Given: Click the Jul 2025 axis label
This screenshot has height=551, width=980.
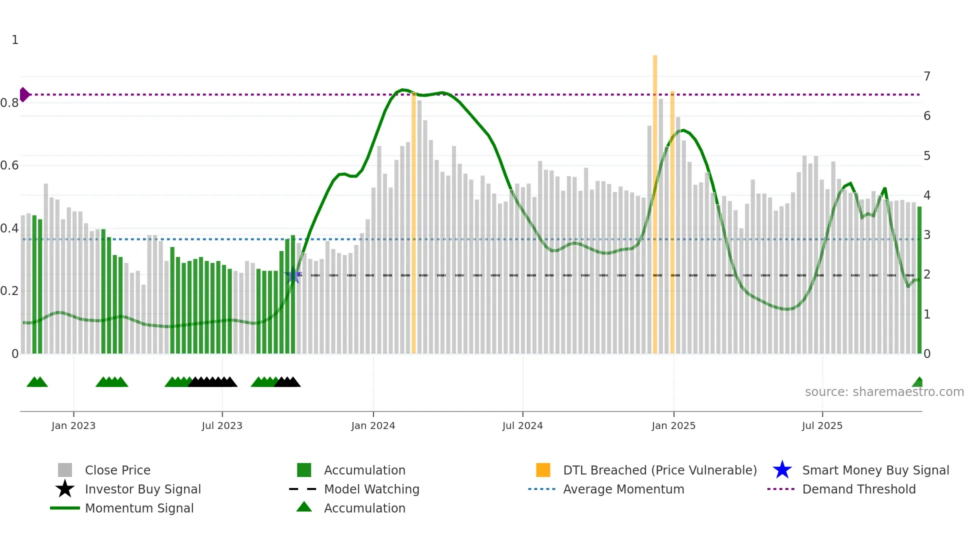Looking at the screenshot, I should (822, 425).
